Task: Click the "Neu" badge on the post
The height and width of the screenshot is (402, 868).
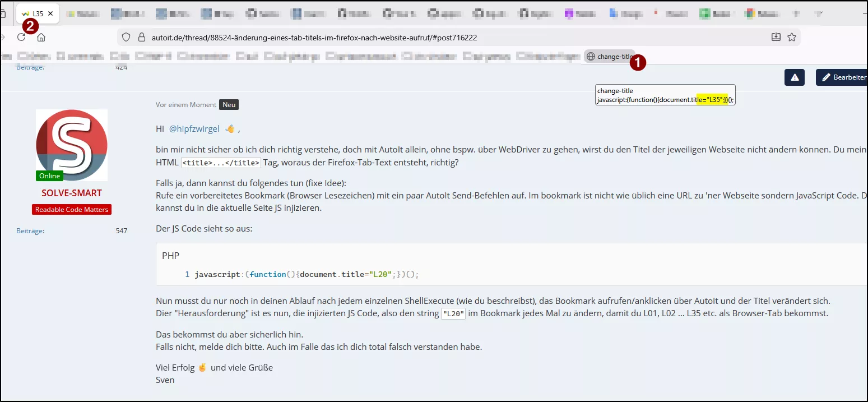Action: (229, 105)
